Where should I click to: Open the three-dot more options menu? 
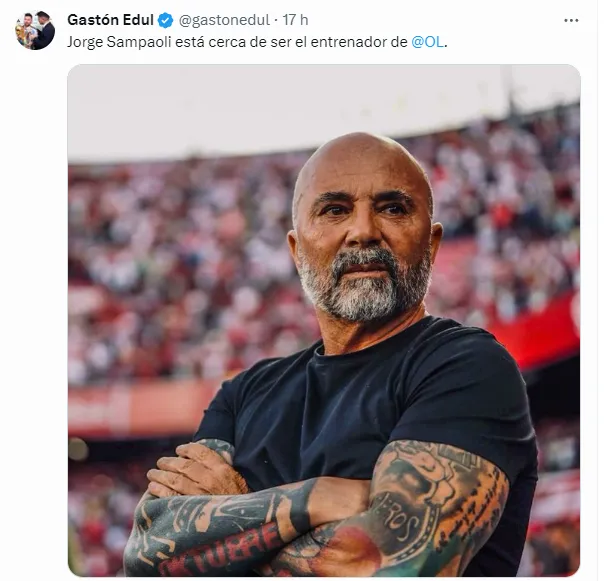pos(571,20)
